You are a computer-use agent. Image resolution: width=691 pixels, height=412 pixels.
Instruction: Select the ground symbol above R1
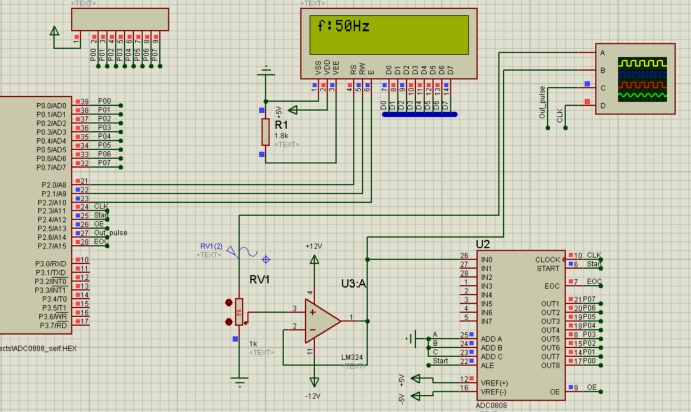266,71
